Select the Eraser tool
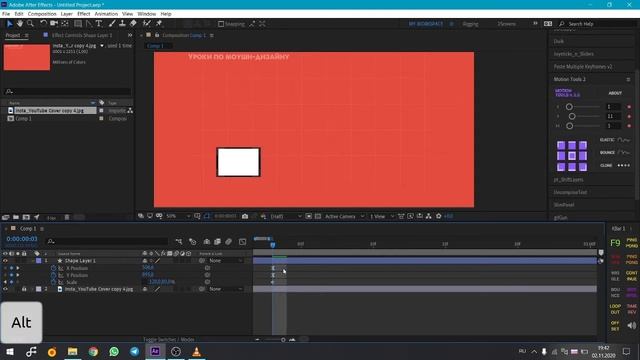 coord(133,24)
